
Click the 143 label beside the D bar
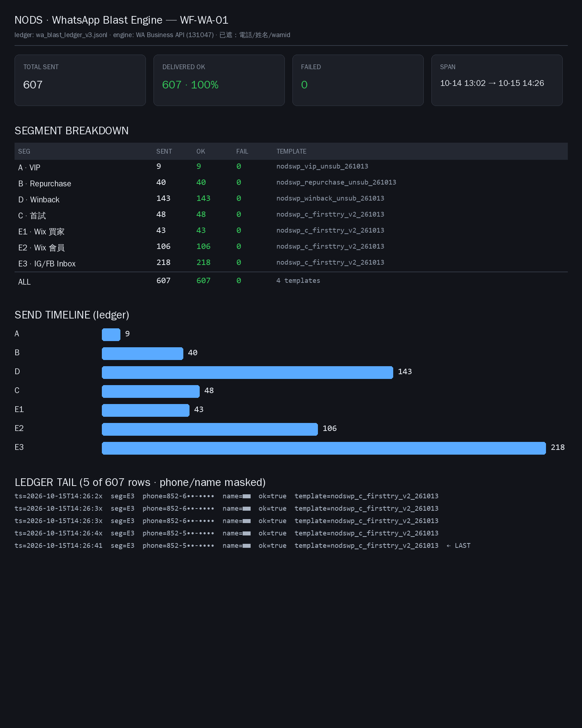(405, 372)
